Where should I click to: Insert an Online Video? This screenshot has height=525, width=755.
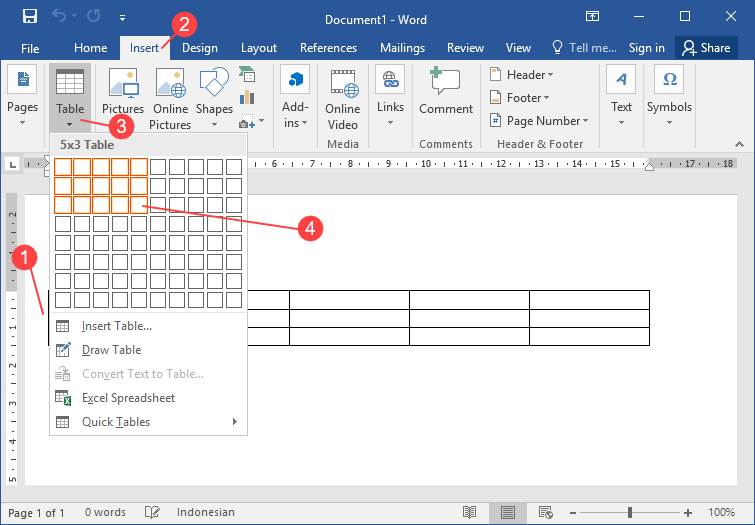pos(342,99)
